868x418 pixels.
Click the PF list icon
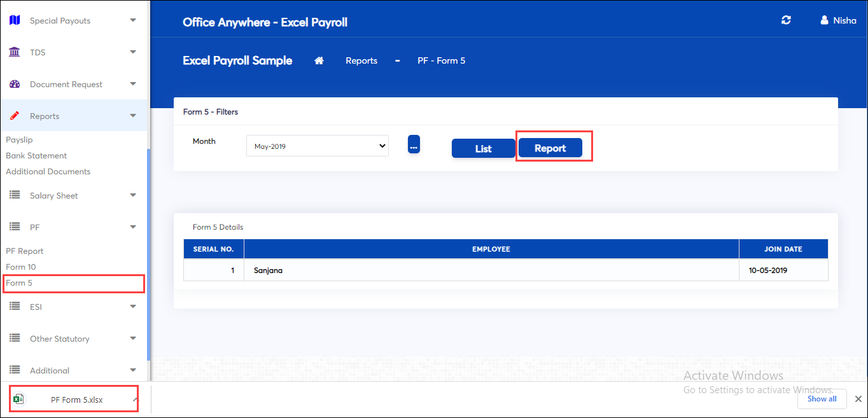15,227
